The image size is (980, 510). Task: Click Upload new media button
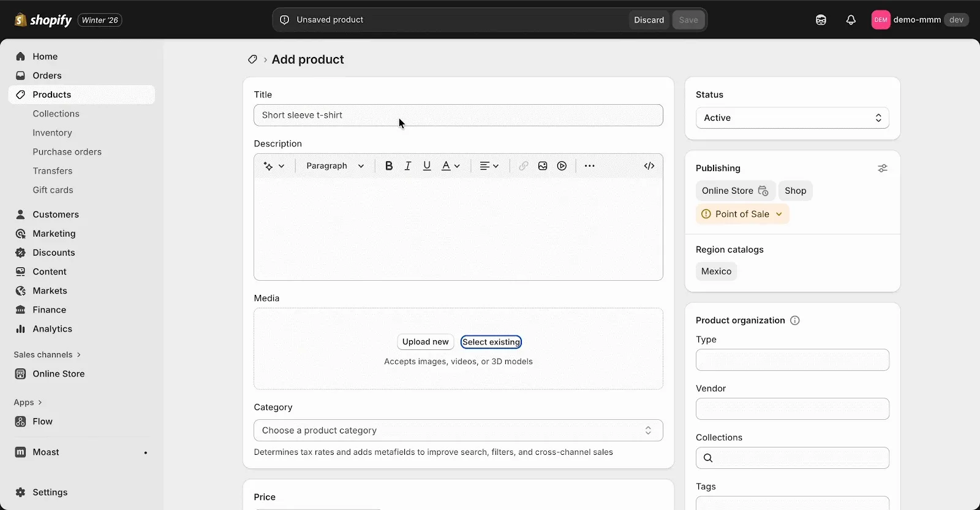click(x=426, y=342)
